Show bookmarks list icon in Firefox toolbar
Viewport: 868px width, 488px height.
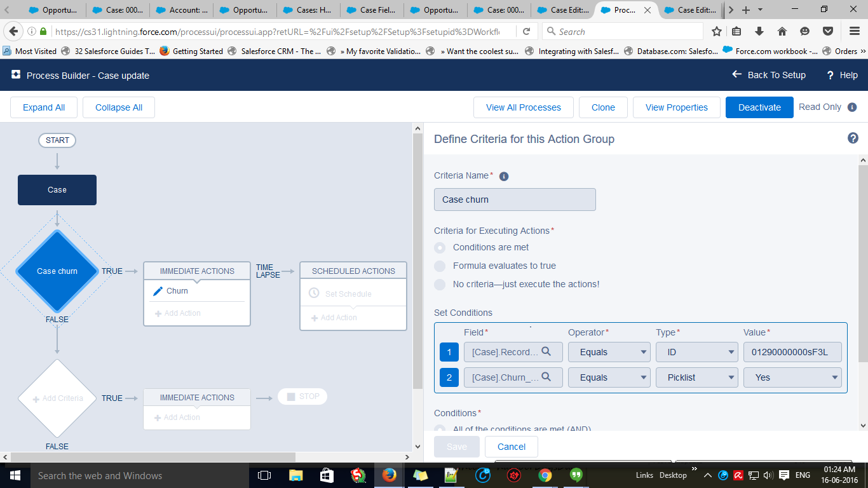[736, 31]
